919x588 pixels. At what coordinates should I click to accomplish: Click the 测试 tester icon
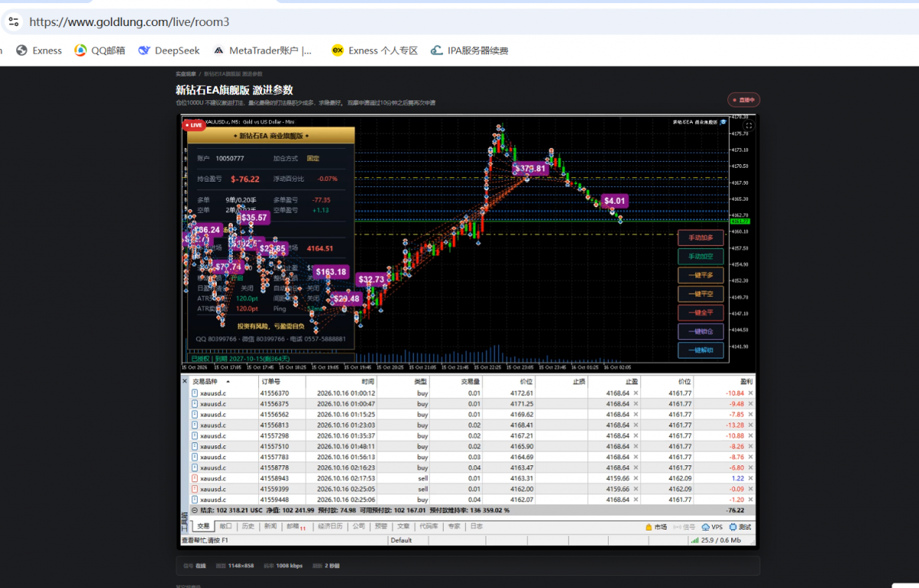[733, 527]
